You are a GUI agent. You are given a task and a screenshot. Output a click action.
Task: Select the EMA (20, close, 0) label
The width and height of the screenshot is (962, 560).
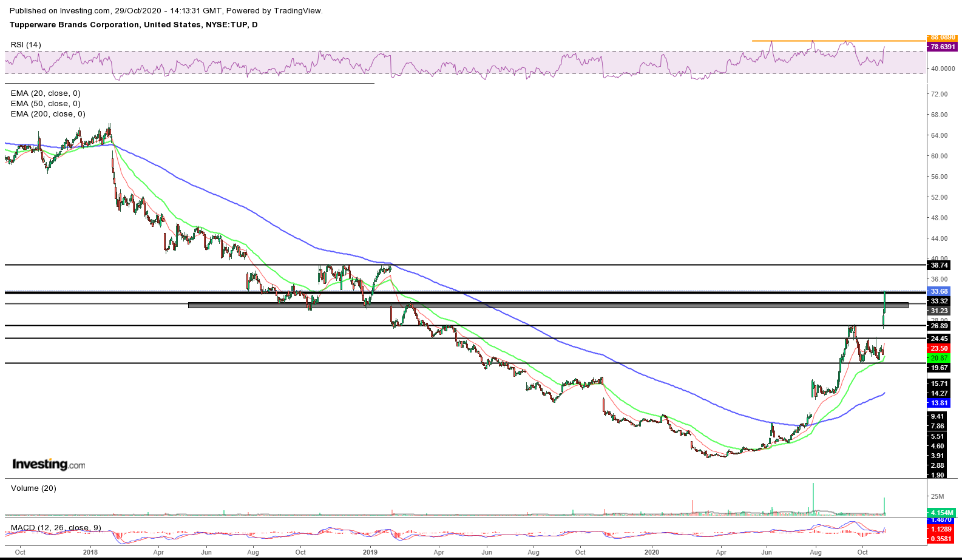(46, 93)
